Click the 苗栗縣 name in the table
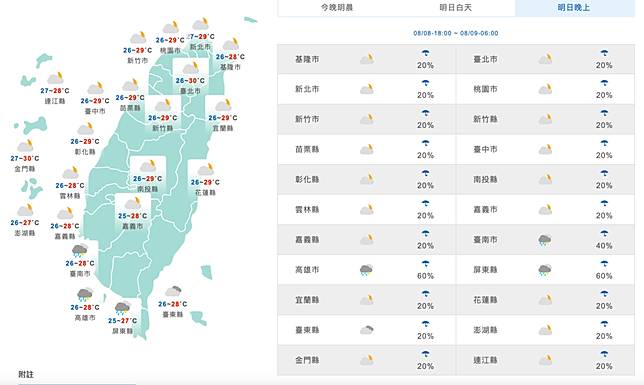 tap(307, 150)
